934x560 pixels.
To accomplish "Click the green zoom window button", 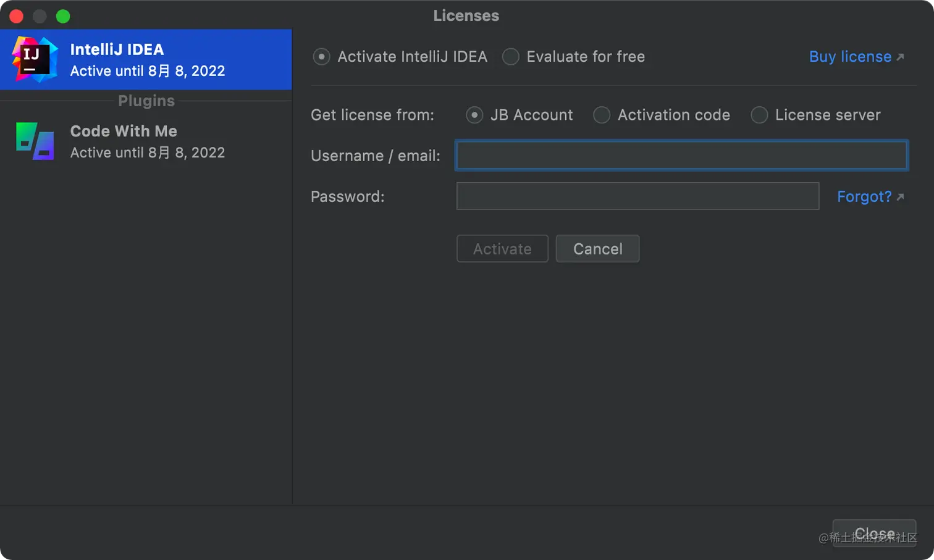I will [x=63, y=16].
